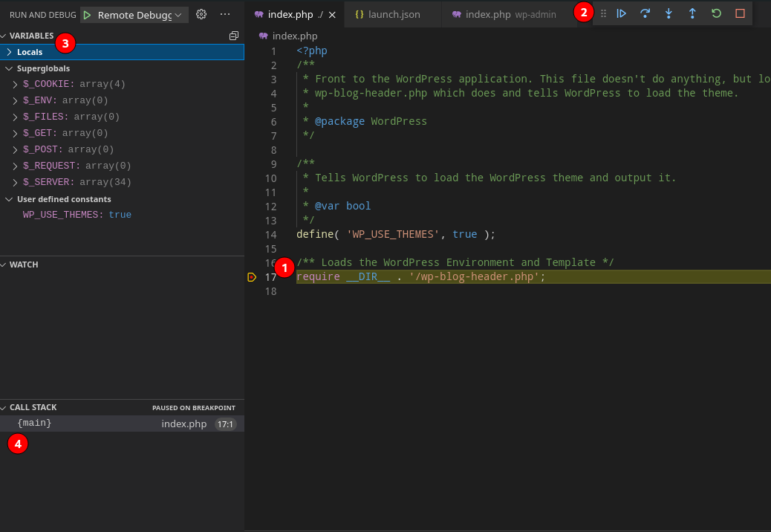Screen dimensions: 771x532
Task: Restart the debugging session
Action: (x=716, y=13)
